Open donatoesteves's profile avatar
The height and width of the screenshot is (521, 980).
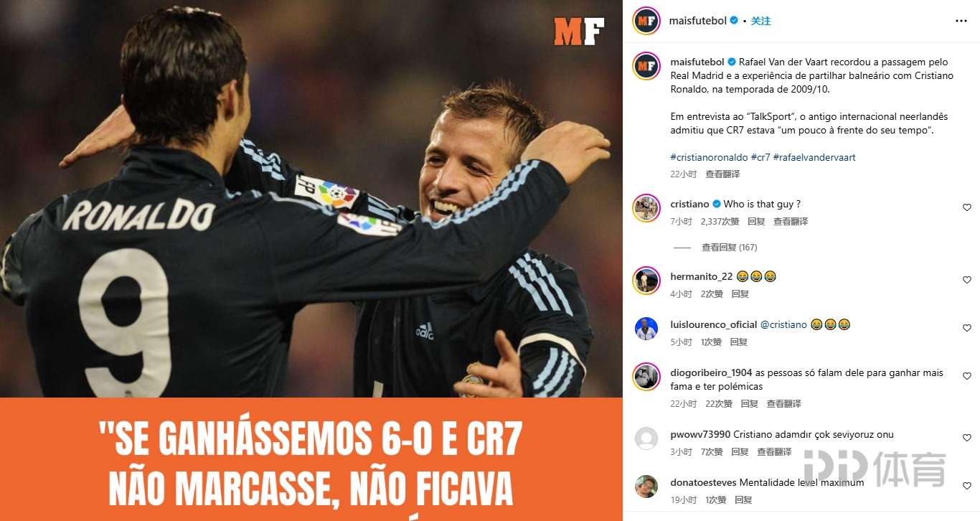coord(646,487)
